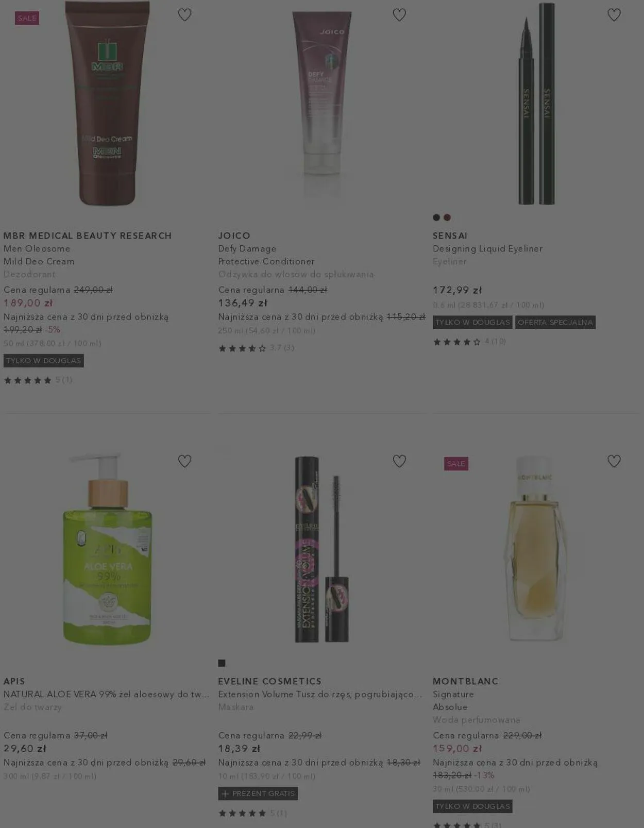
Task: View Joico conditioner star rating reviews
Action: click(x=256, y=348)
